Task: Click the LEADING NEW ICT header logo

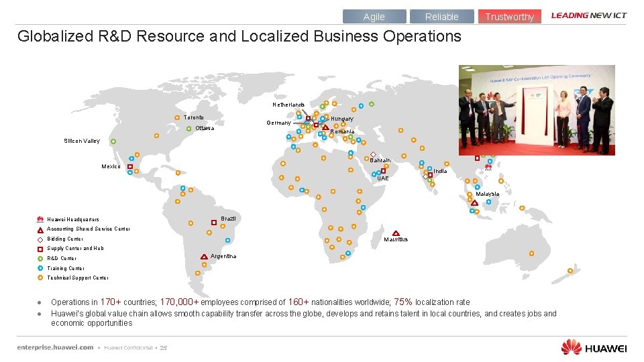Action: tap(588, 15)
